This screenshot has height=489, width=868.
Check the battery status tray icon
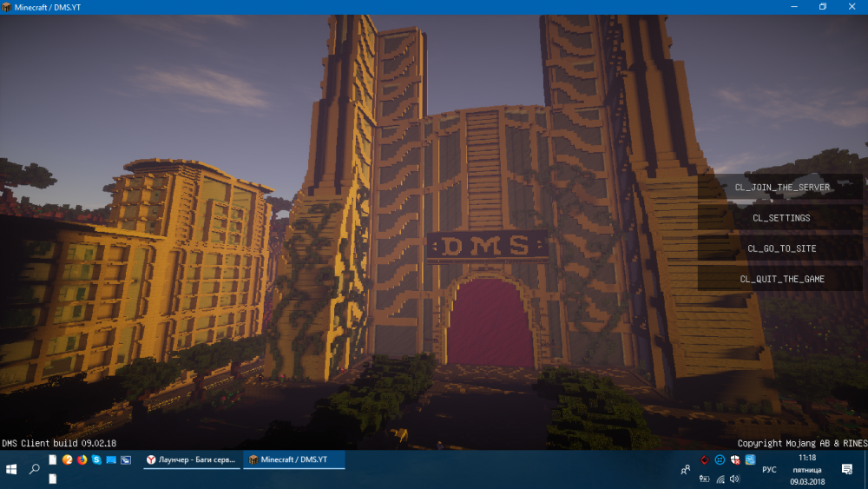point(704,479)
